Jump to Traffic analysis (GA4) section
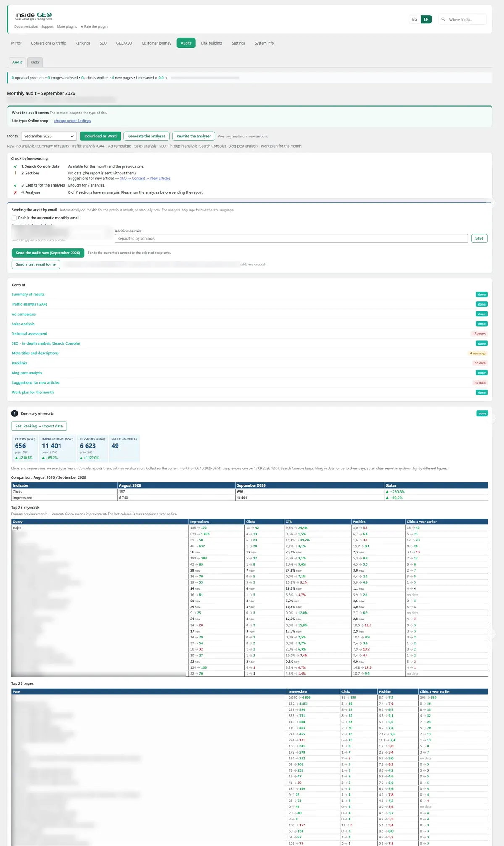The height and width of the screenshot is (846, 504). point(29,304)
